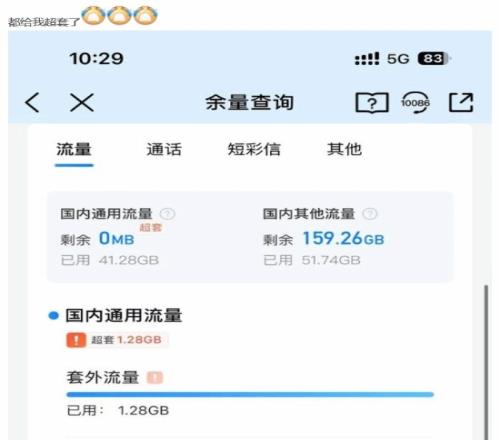Screen dimensions: 500x440
Task: Tap the back arrow icon
Action: [x=32, y=102]
